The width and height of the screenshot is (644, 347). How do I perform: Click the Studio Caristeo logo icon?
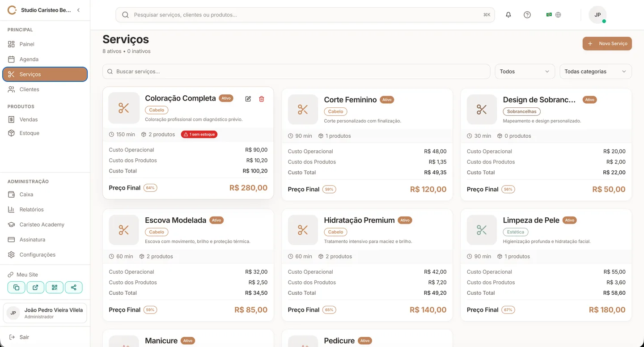tap(12, 10)
